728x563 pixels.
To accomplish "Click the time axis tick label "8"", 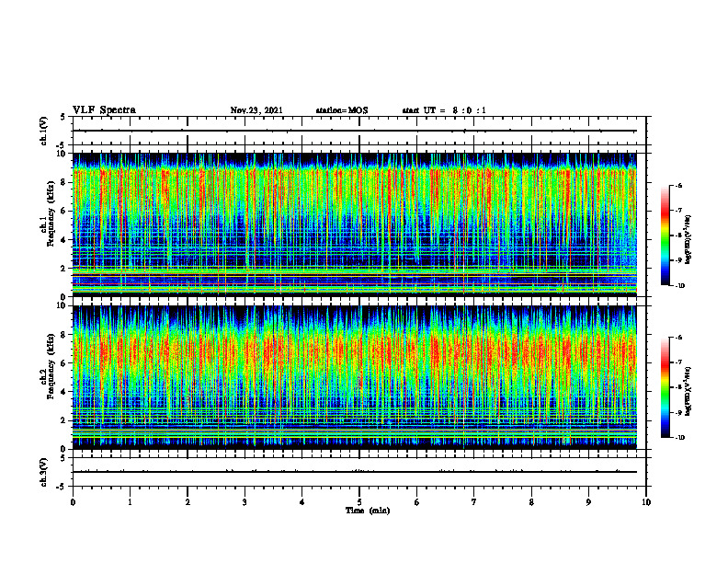I will pos(531,502).
